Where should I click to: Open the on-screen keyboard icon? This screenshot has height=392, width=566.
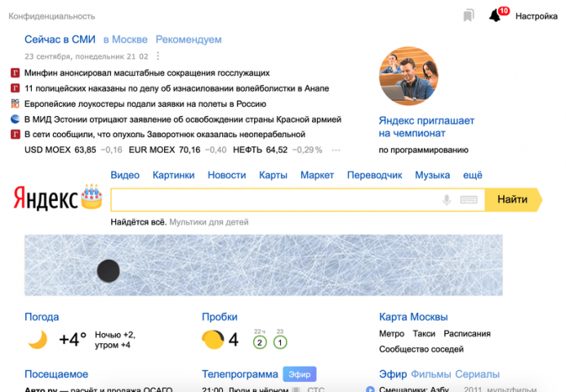tap(469, 199)
